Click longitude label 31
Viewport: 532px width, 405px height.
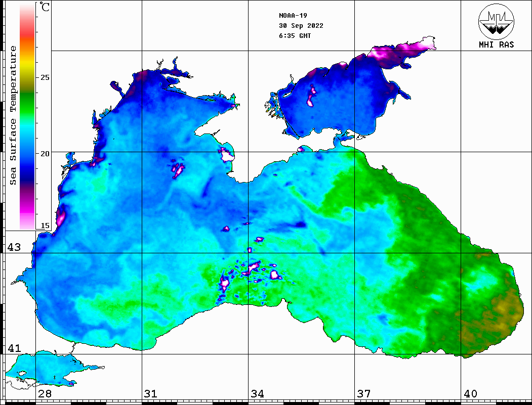pos(151,394)
